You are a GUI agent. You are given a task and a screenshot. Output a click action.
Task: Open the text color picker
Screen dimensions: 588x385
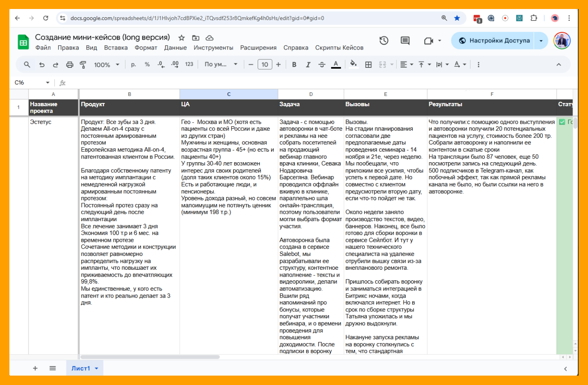coord(336,65)
